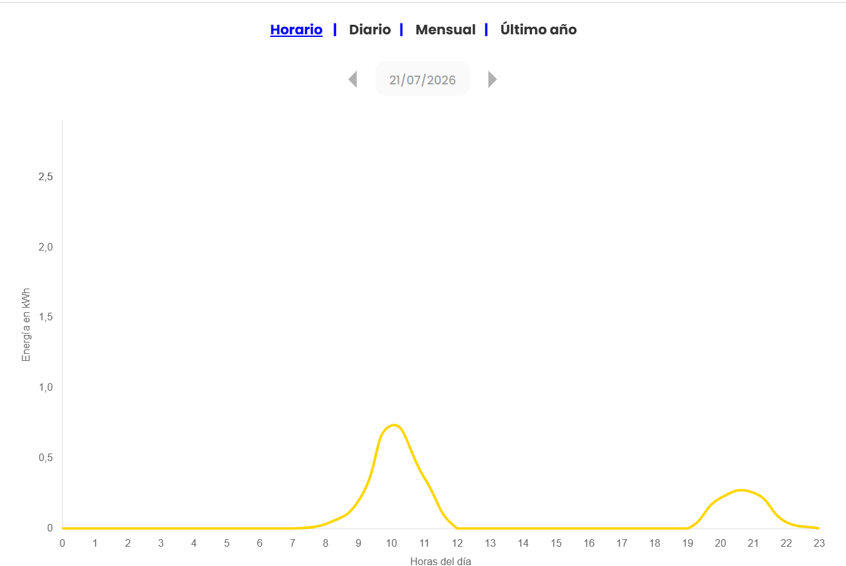
Task: Click the 1,0 value on y-axis
Action: [46, 387]
